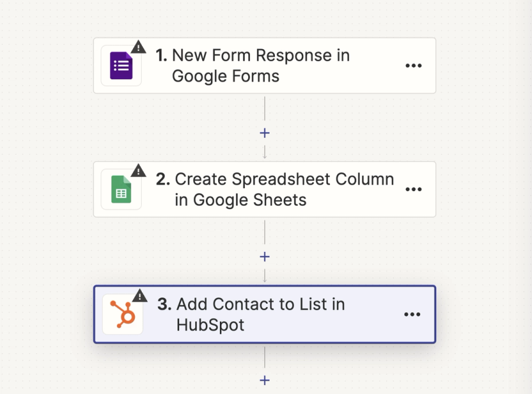532x394 pixels.
Task: Click the green Google Sheets app icon
Action: click(121, 189)
